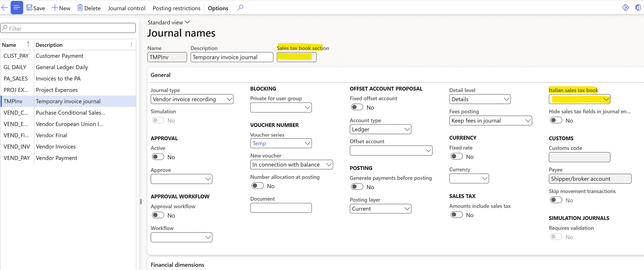Select the Vendor Final row
Image resolution: width=644 pixels, height=270 pixels.
point(68,135)
